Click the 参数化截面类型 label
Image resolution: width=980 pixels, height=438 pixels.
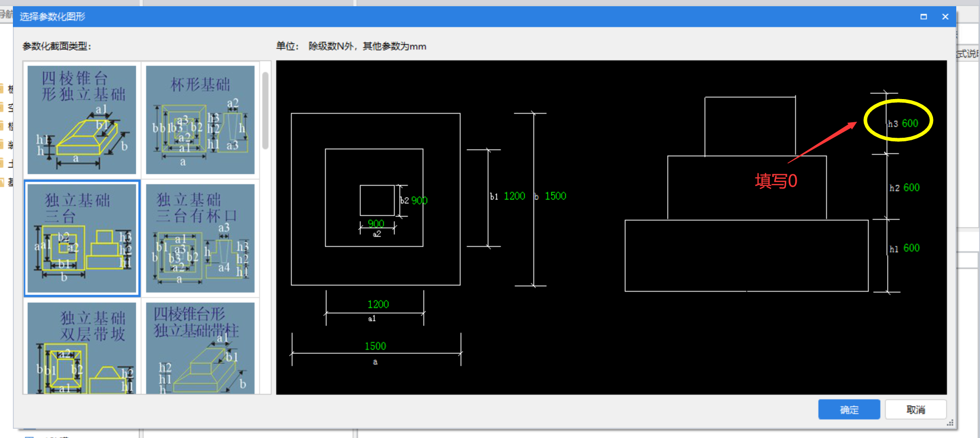[x=57, y=46]
